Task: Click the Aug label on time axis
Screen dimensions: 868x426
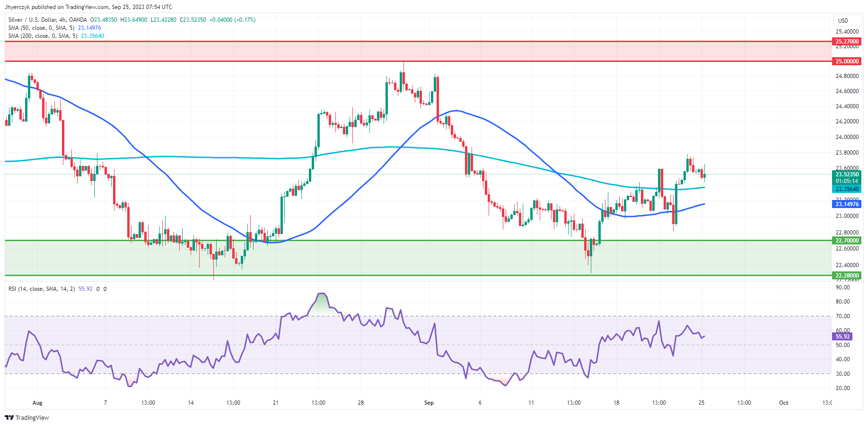Action: [37, 403]
